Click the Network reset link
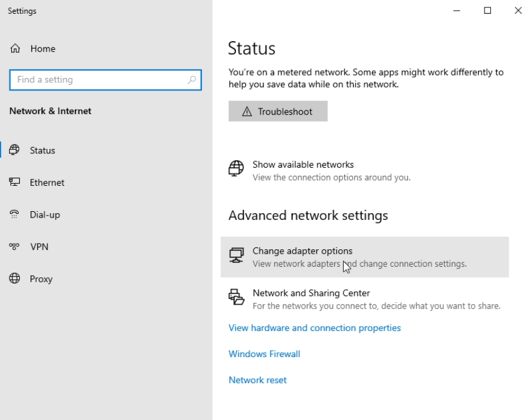This screenshot has height=420, width=530. pyautogui.click(x=257, y=380)
